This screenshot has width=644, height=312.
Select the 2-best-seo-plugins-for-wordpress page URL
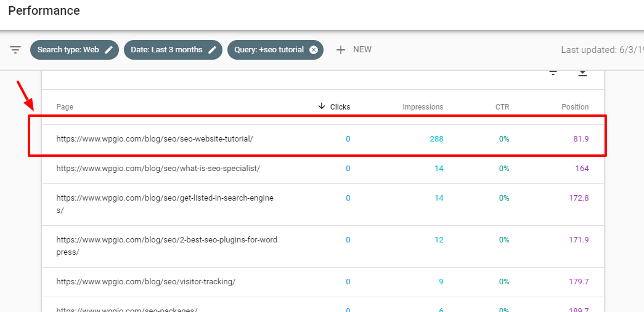point(167,246)
